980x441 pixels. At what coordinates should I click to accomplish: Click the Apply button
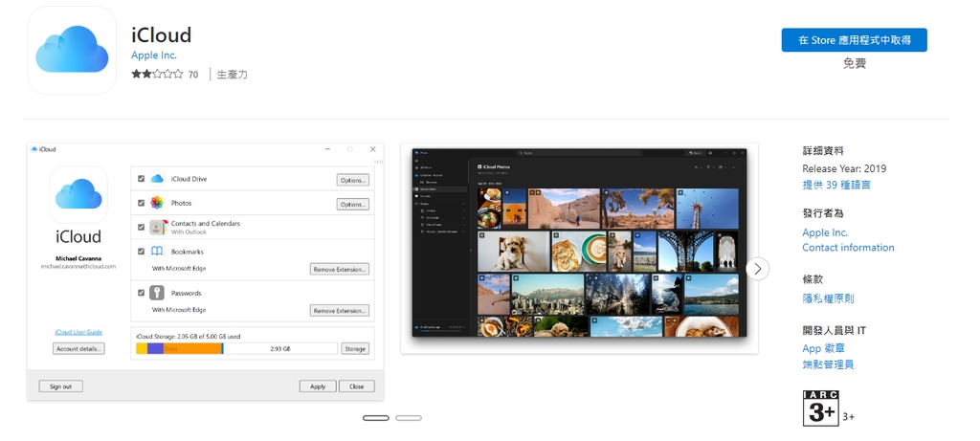pos(318,386)
